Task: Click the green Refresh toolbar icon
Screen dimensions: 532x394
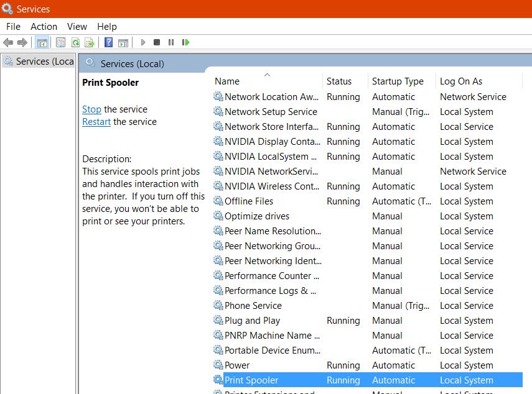Action: coord(75,42)
